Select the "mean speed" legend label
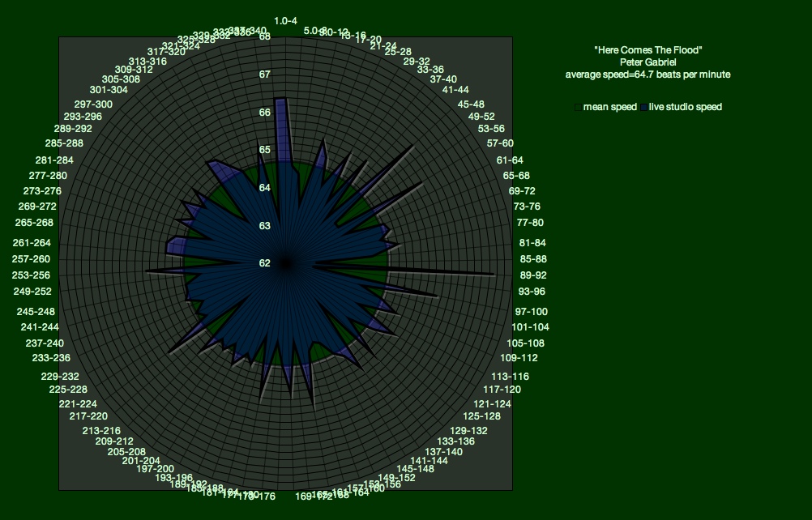Viewport: 812px width, 520px height. [x=609, y=107]
